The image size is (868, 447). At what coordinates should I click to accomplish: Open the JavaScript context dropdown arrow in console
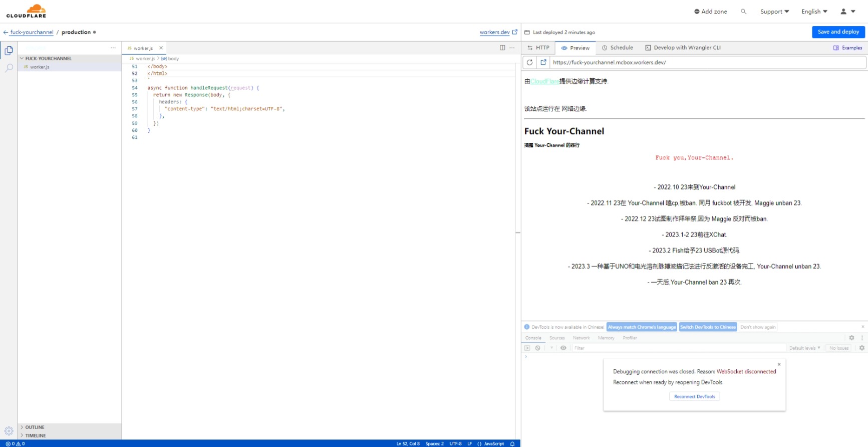[551, 348]
